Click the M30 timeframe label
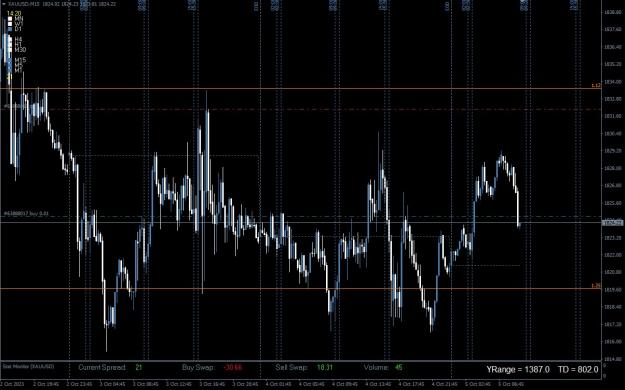 [20, 50]
